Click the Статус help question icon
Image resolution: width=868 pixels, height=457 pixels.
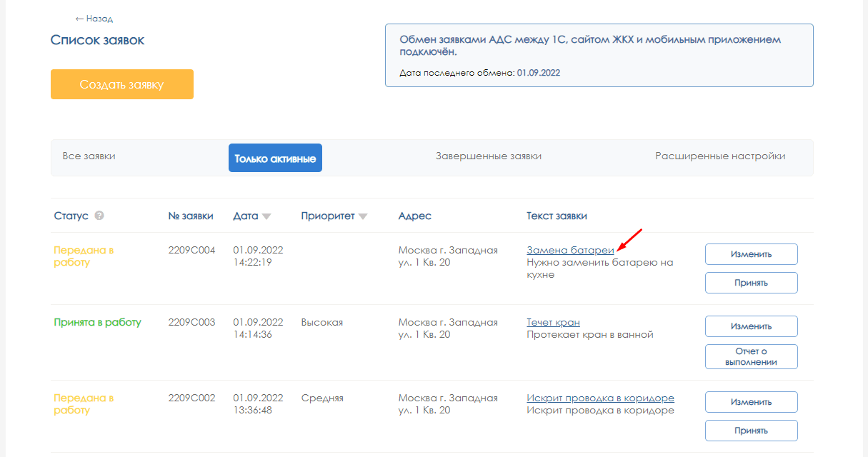click(99, 216)
